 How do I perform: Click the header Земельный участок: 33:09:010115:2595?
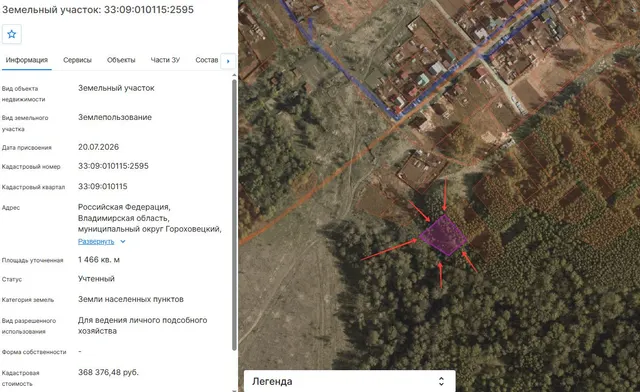click(x=98, y=9)
